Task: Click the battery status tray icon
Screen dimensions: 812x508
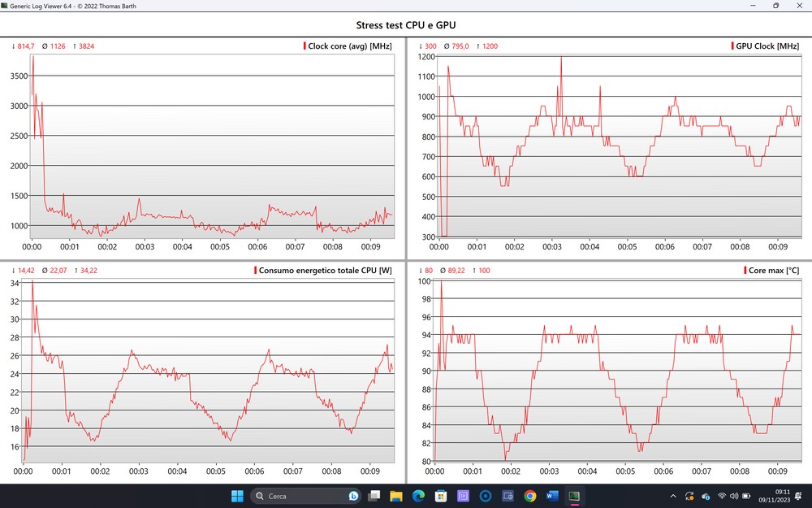Action: tap(747, 496)
